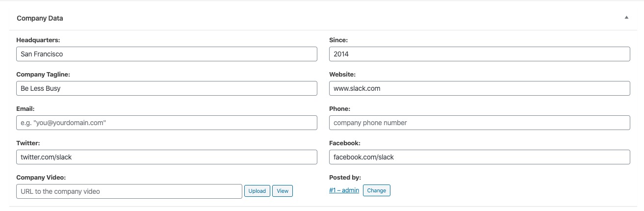Click the Phone label
Image resolution: width=644 pixels, height=211 pixels.
coord(339,108)
